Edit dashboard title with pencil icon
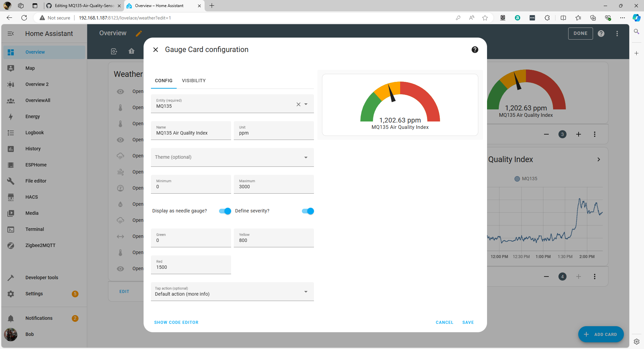Viewport: 644px width, 349px height. click(x=139, y=33)
